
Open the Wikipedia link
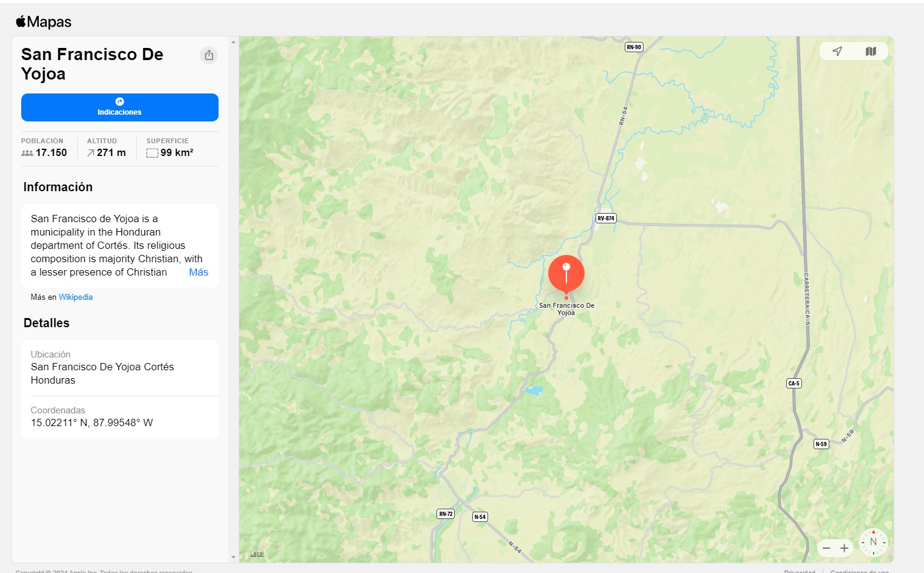point(76,297)
